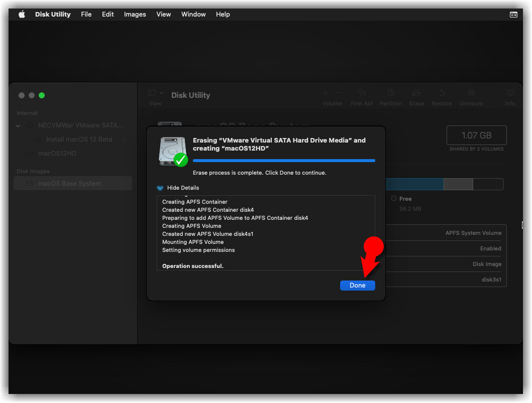Open the File menu
Viewport: 532px width, 403px height.
(x=86, y=14)
